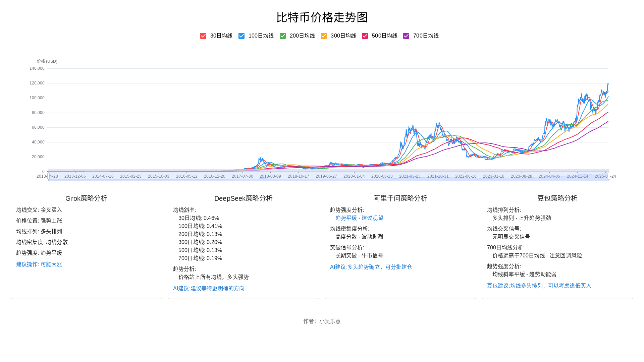
Task: Toggle the 200日均线 green checkbox
Action: click(283, 36)
